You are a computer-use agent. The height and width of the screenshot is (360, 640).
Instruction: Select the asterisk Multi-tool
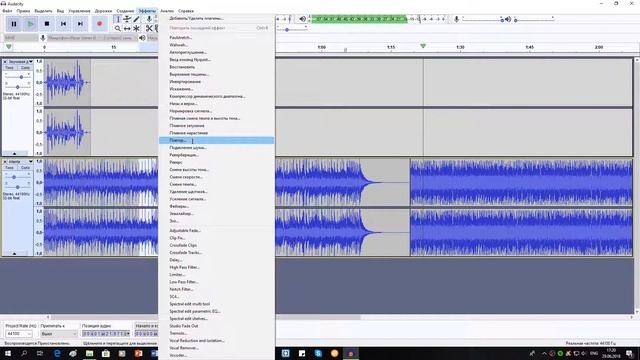coord(136,29)
